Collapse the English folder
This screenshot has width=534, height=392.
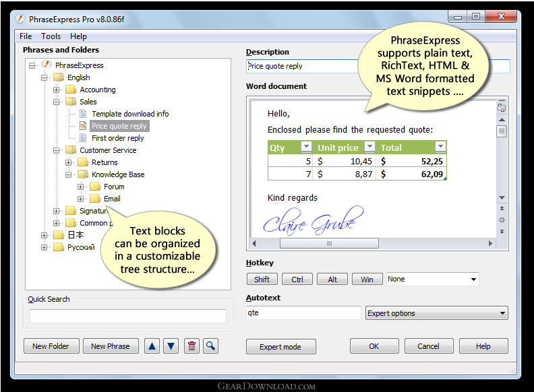tap(44, 77)
